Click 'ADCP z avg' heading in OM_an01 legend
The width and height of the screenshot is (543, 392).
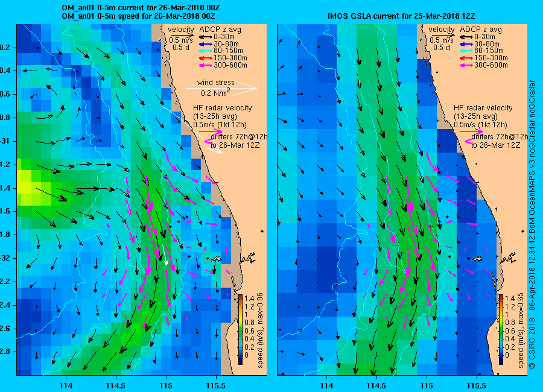pos(220,30)
